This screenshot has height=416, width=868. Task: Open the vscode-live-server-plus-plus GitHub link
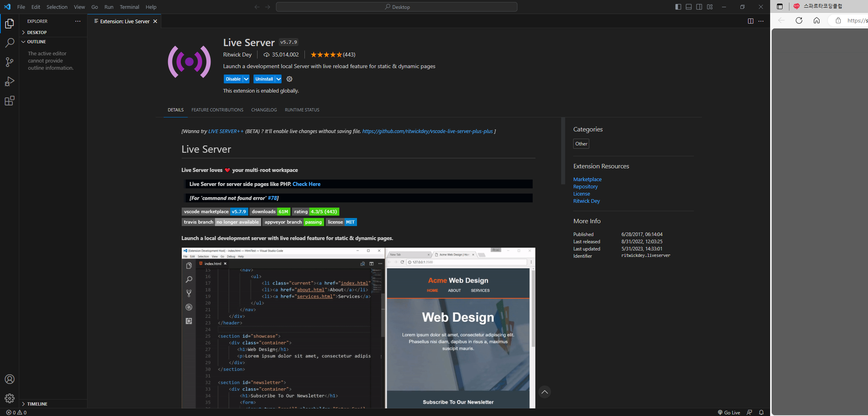[x=428, y=131]
